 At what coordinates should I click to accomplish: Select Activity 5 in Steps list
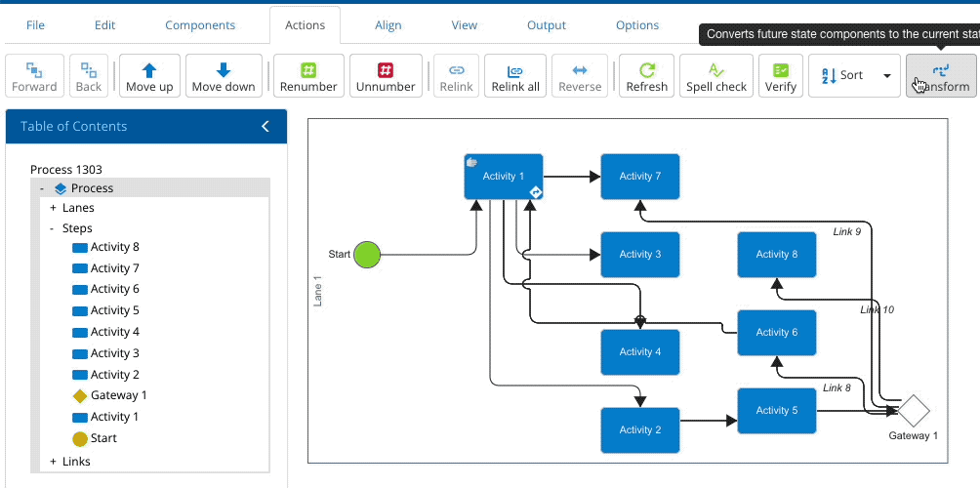(x=114, y=310)
